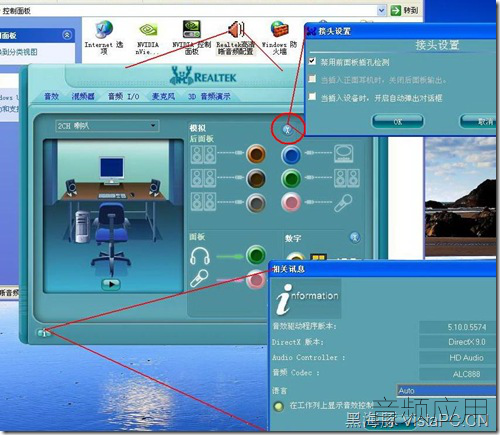Click speaker pair icon beside black jack
The image size is (500, 435).
203,178
